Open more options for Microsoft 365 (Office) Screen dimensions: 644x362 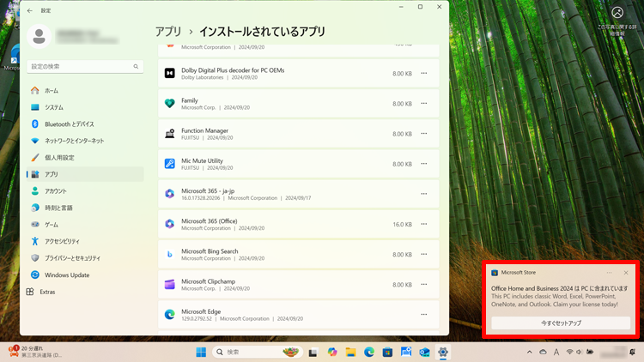[423, 224]
